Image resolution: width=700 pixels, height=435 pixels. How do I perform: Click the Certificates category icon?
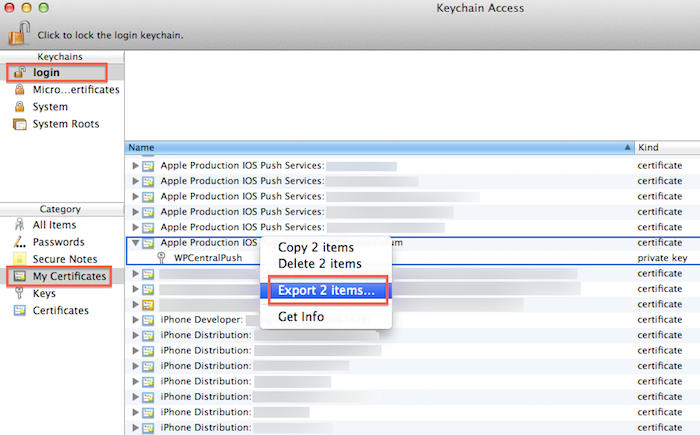tap(20, 310)
